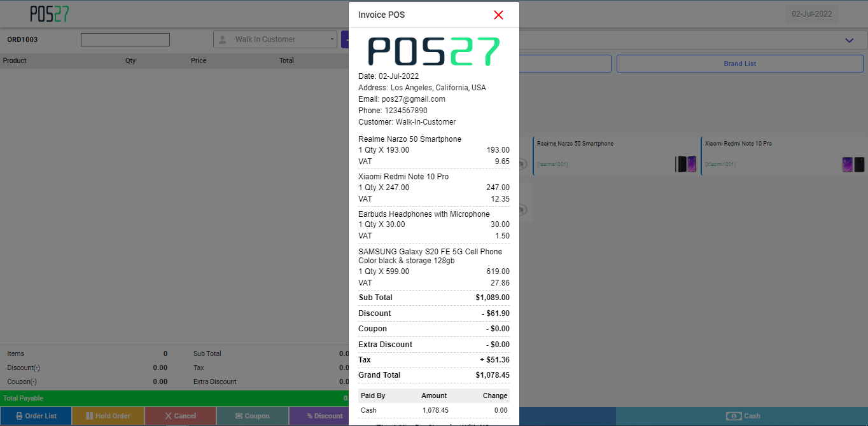
Task: Click the 'Customer: Walk-In-Customer' invoice line
Action: pos(407,122)
